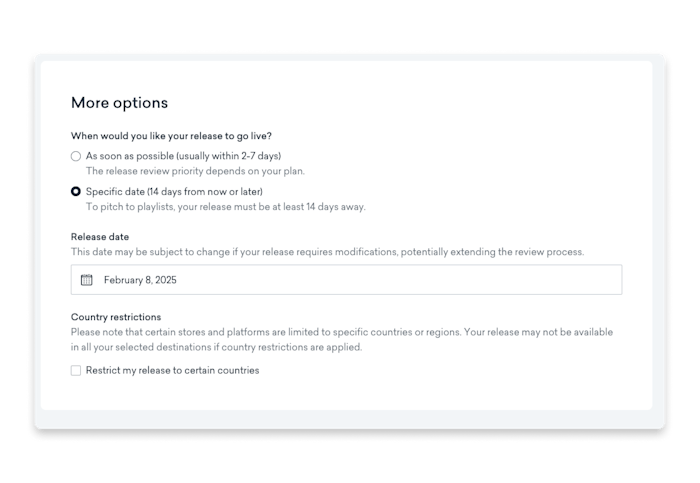Click the 'Specific date (14 days from now or later)' label
This screenshot has width=700, height=483.
click(174, 192)
